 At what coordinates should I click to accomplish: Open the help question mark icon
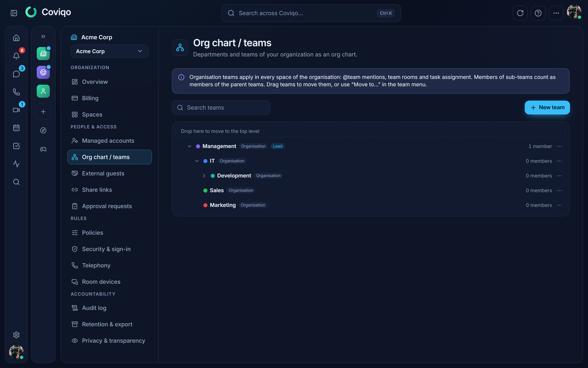pos(538,13)
